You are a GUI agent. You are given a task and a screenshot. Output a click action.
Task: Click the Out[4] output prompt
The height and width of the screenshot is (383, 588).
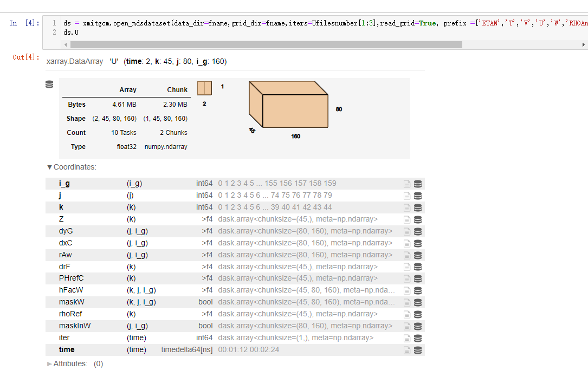(26, 57)
